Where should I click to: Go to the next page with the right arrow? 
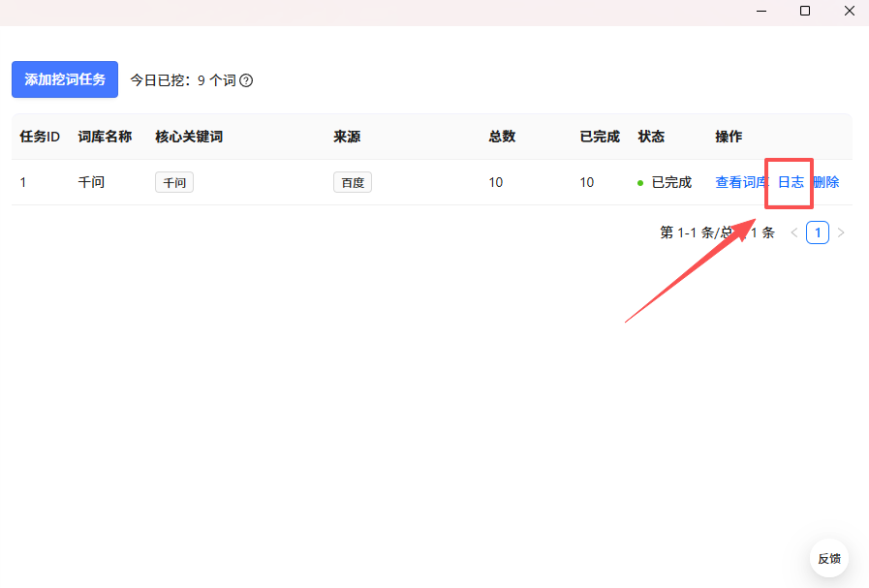point(841,232)
